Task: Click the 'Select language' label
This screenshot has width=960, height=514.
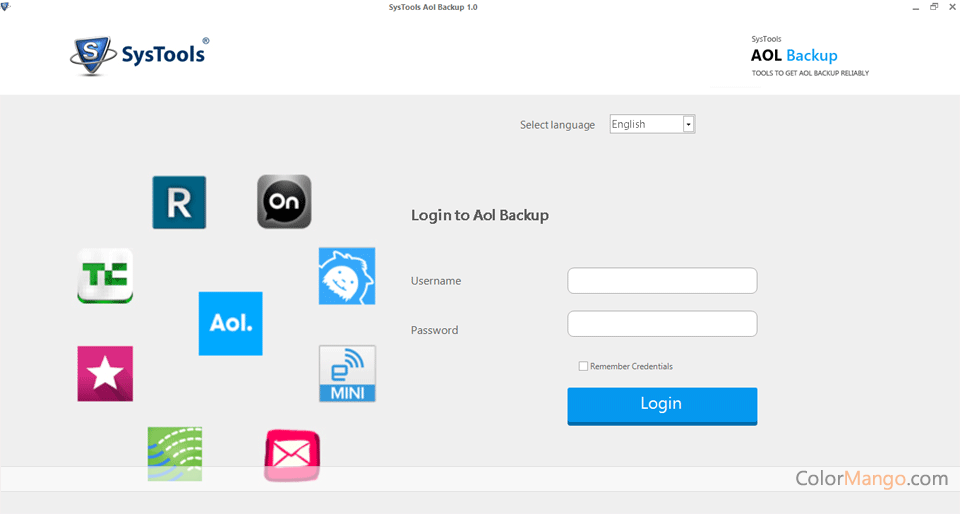Action: pos(557,125)
